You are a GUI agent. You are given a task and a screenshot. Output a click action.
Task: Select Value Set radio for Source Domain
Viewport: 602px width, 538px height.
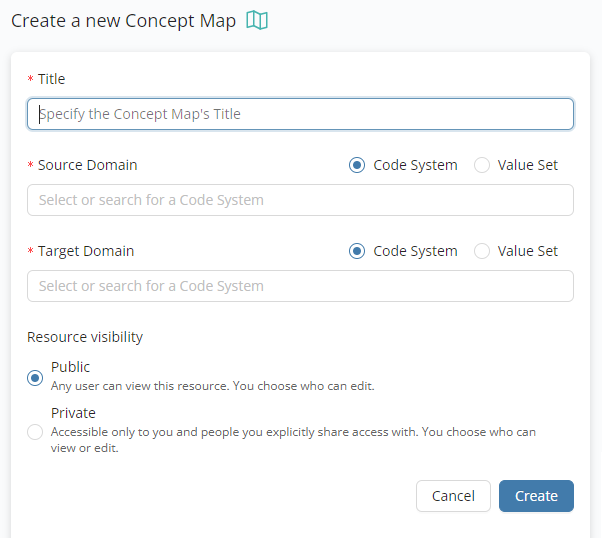[482, 165]
